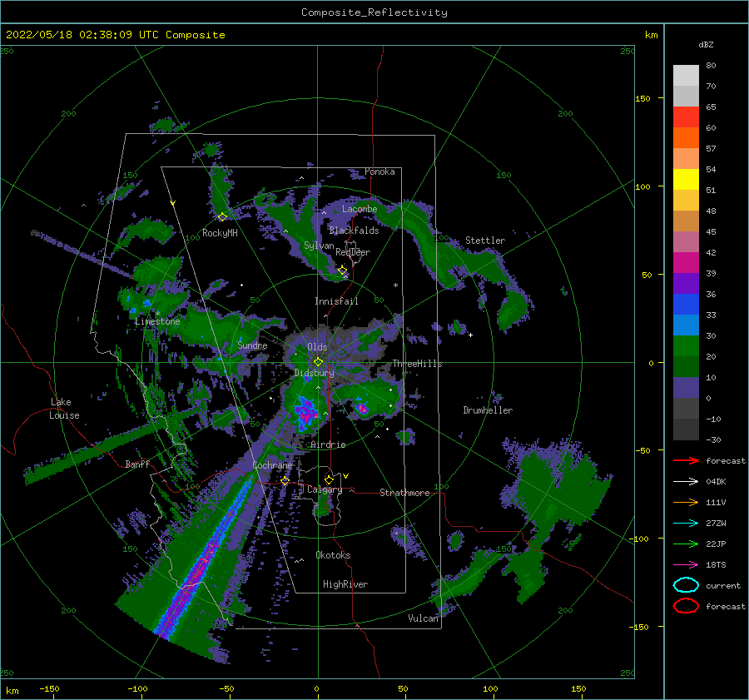This screenshot has width=749, height=700.
Task: Click the yellow marker at RedDeer
Action: pyautogui.click(x=343, y=271)
